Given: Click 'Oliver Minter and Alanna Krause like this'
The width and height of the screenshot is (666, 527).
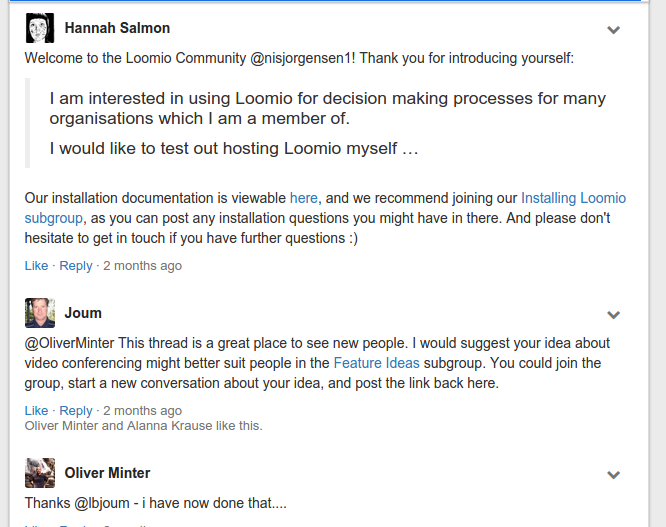Looking at the screenshot, I should point(144,426).
